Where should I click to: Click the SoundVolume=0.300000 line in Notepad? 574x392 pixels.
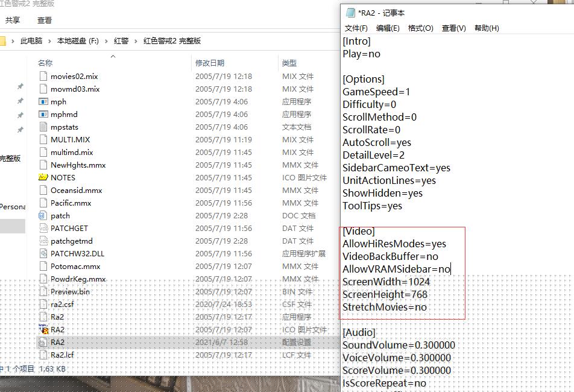[x=399, y=345]
